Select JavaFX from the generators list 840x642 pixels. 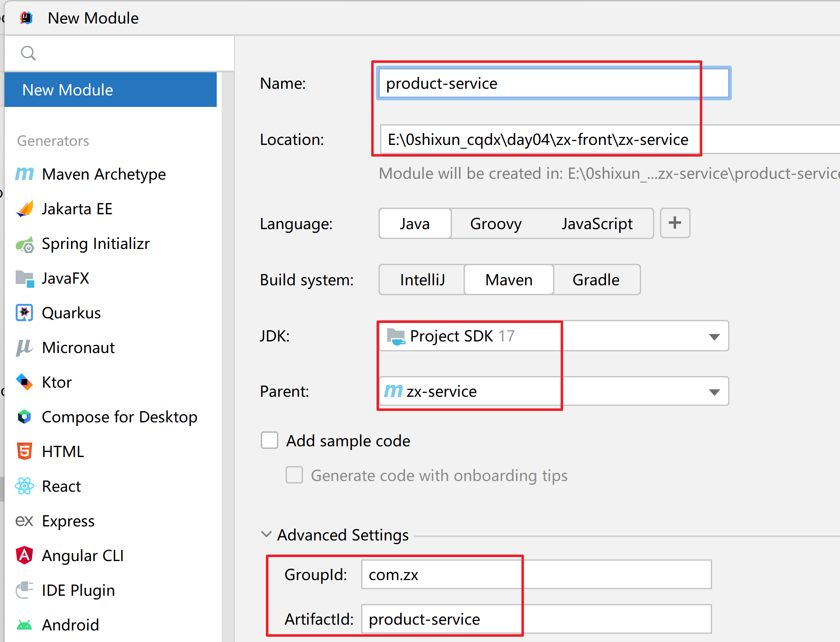click(66, 278)
